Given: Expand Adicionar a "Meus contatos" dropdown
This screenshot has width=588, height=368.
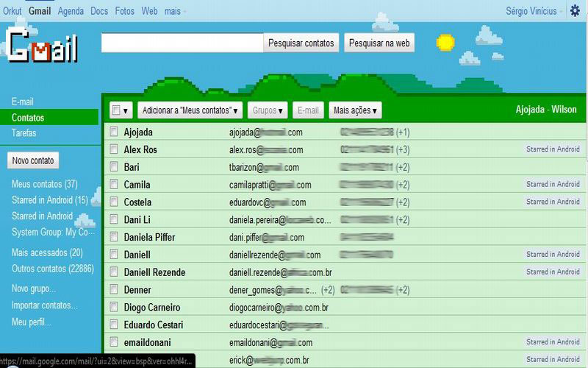Looking at the screenshot, I should 190,110.
